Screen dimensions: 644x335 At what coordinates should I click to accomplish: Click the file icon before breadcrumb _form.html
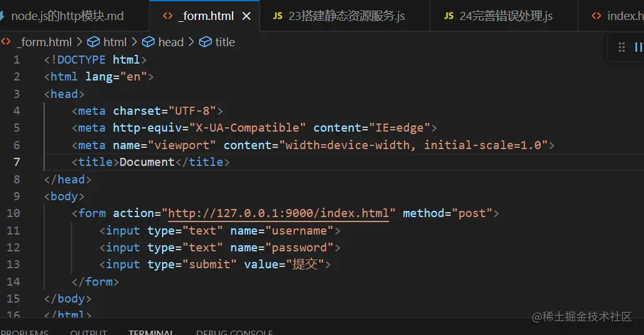[x=6, y=42]
